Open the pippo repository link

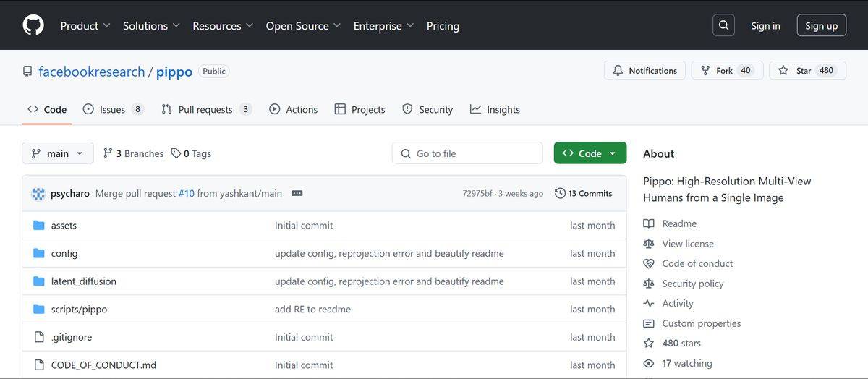[174, 72]
